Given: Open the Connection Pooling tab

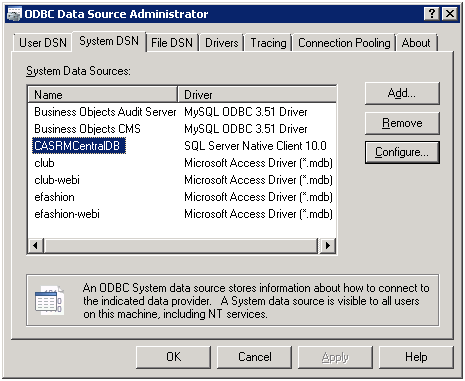Looking at the screenshot, I should 344,43.
